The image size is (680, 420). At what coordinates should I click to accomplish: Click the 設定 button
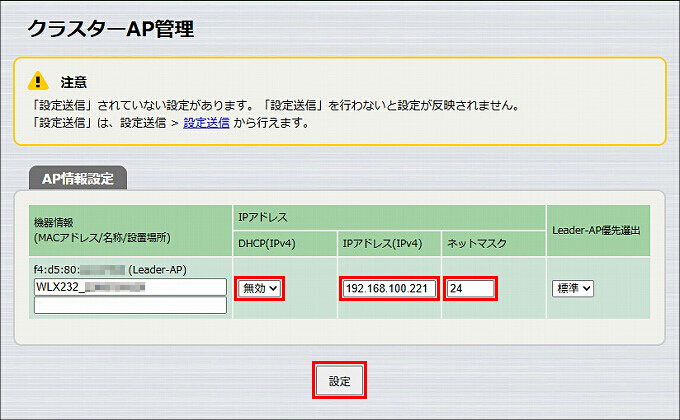pos(339,381)
